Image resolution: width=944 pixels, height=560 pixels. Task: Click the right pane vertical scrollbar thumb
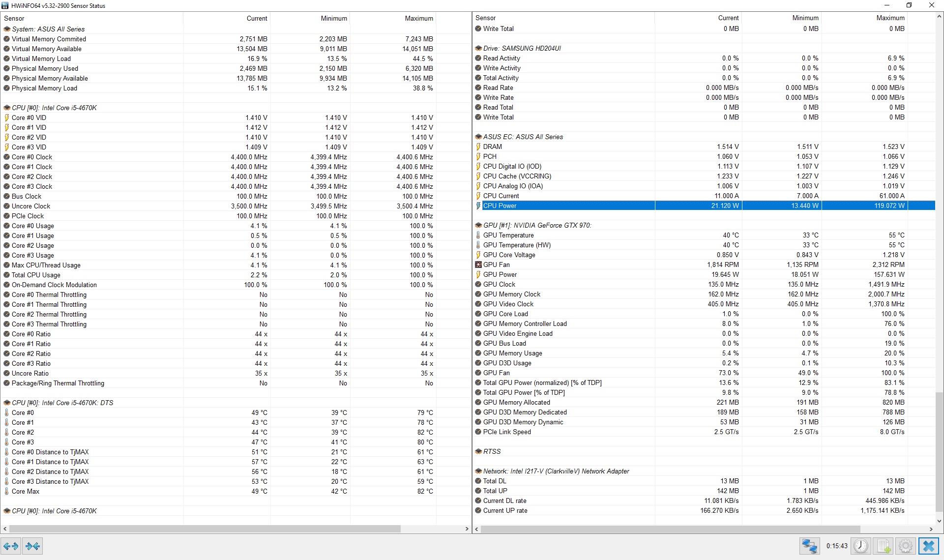coord(940,451)
